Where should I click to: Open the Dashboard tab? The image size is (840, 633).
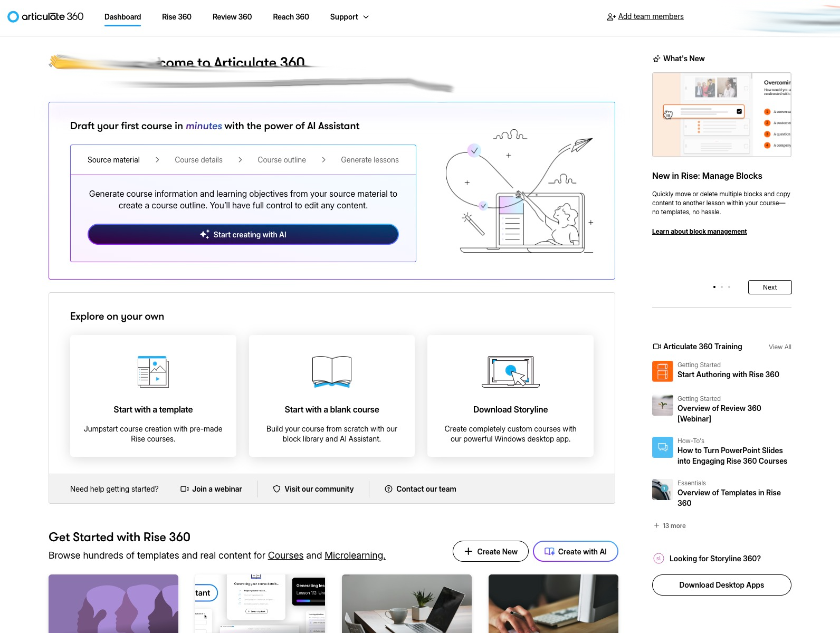(122, 17)
